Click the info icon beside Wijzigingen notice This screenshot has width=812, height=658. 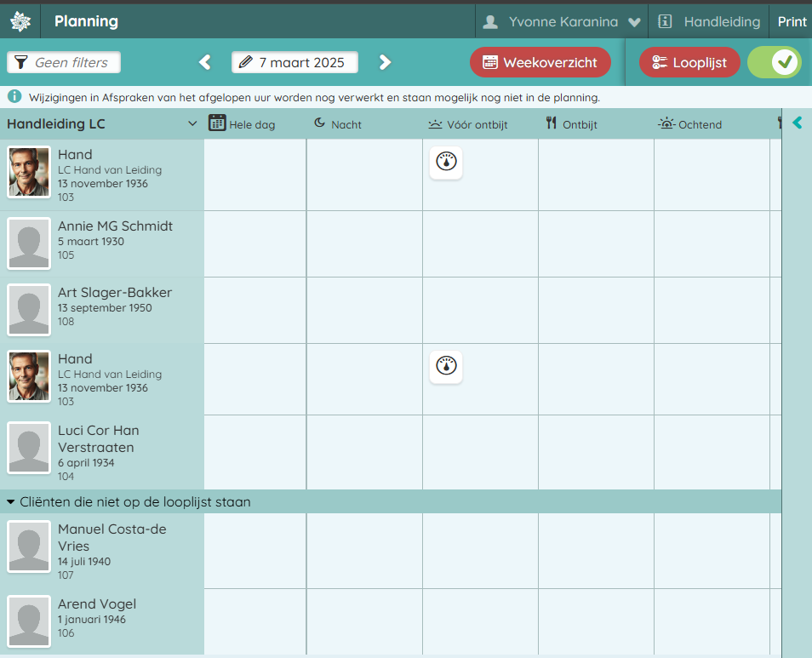(x=14, y=97)
